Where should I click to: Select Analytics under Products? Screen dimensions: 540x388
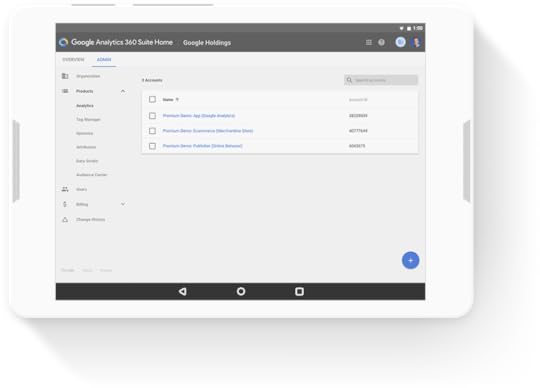(85, 106)
